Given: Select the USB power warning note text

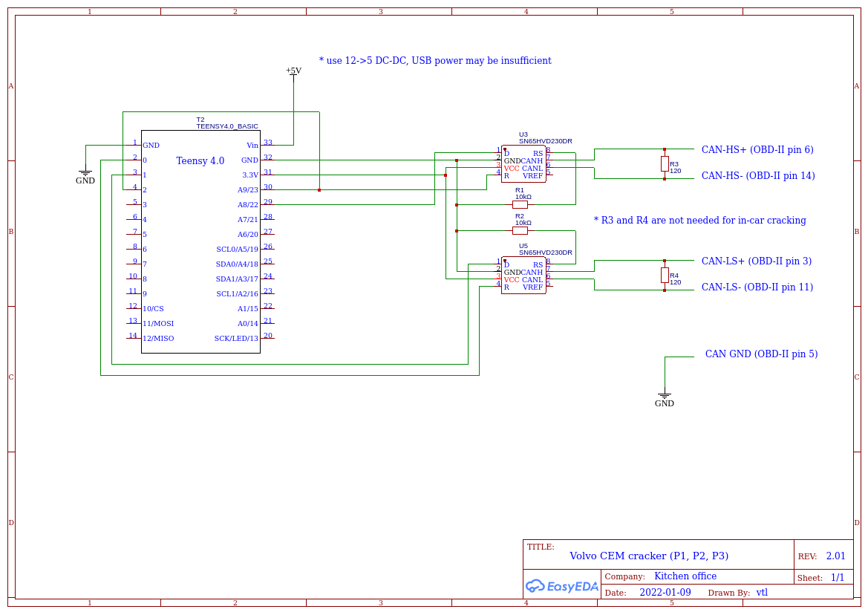Looking at the screenshot, I should tap(435, 60).
